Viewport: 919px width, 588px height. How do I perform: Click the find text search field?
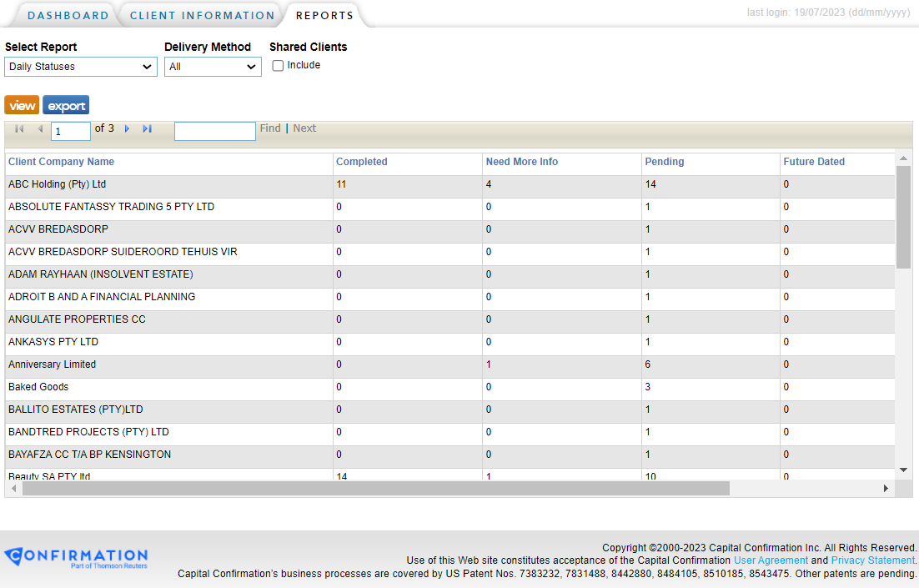pos(214,131)
